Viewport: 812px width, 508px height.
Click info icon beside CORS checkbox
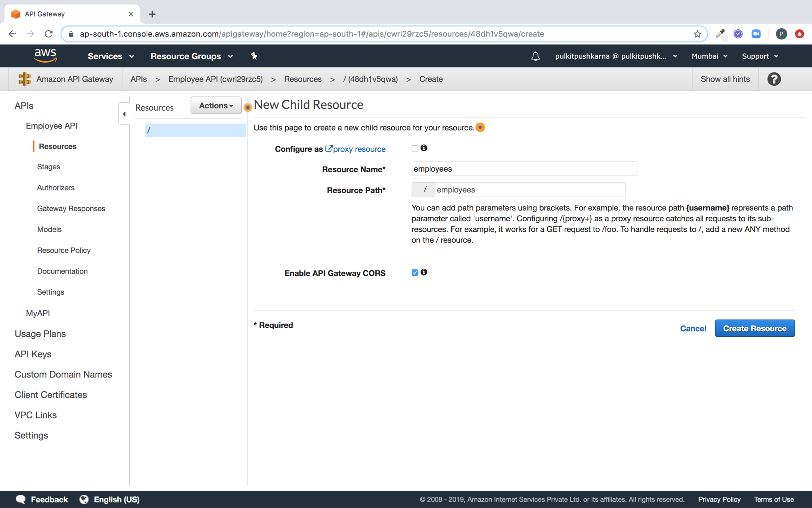pos(424,272)
